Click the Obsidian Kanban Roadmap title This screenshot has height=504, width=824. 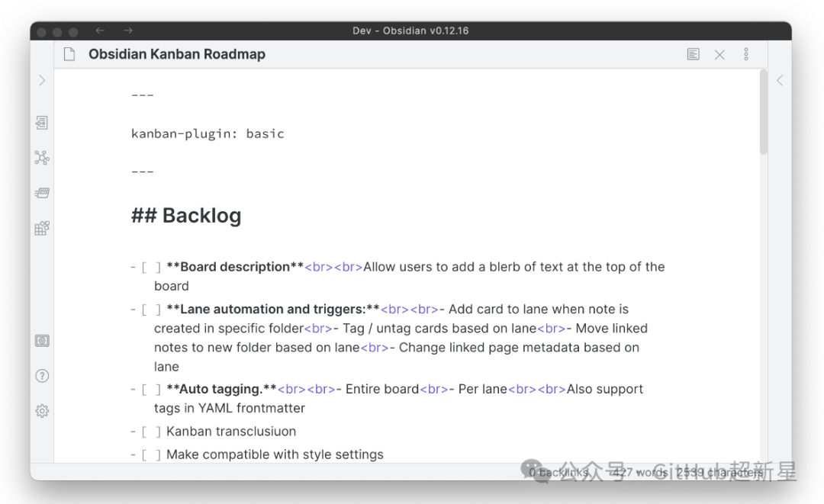coord(176,54)
